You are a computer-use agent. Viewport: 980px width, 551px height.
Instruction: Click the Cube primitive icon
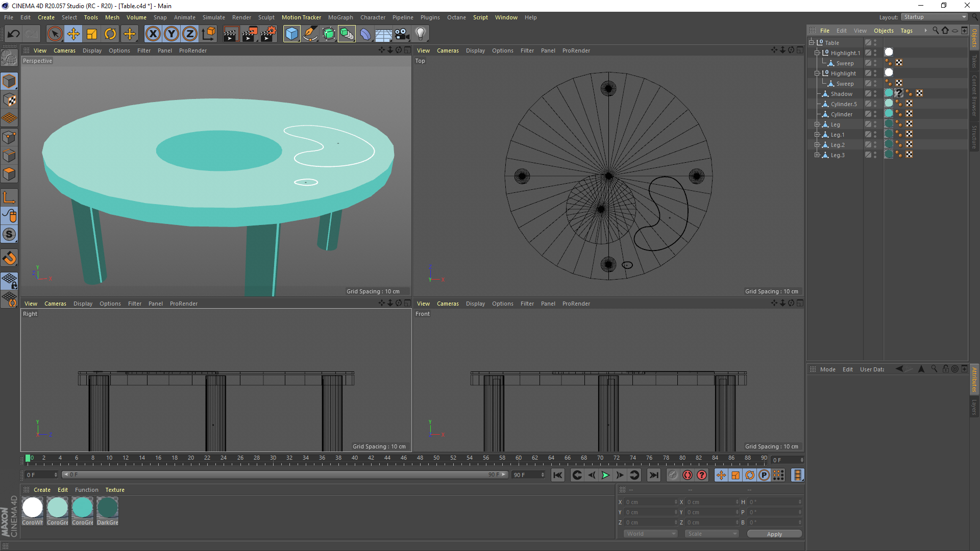291,34
